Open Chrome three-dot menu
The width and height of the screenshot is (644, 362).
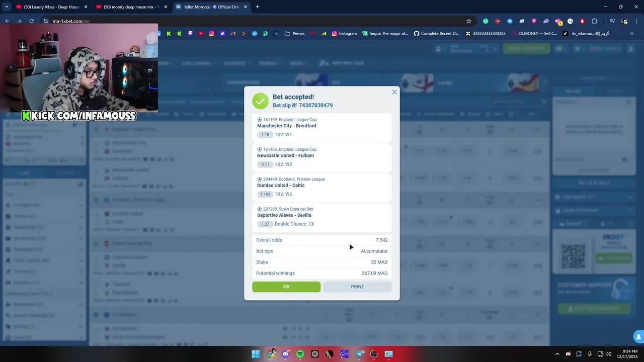pos(636,21)
